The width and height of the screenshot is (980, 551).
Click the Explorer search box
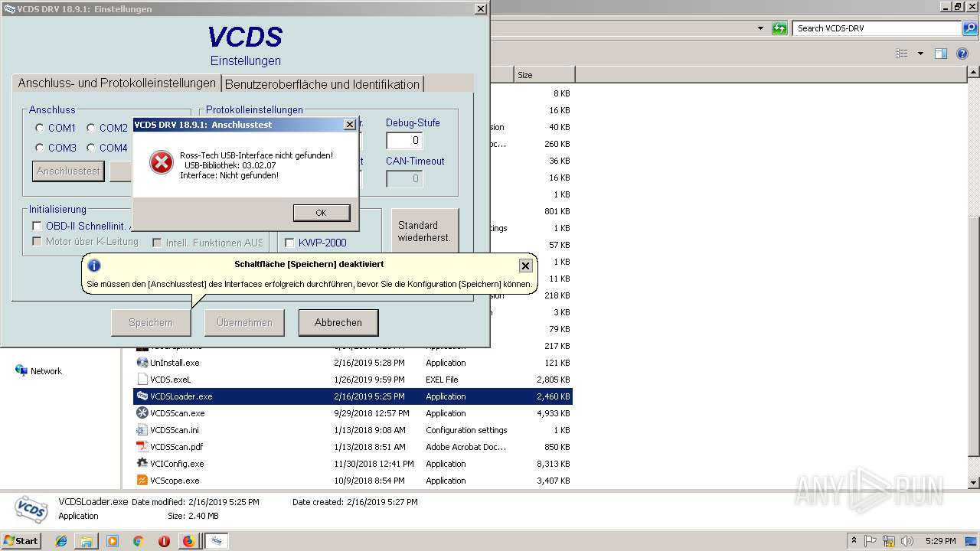(877, 28)
